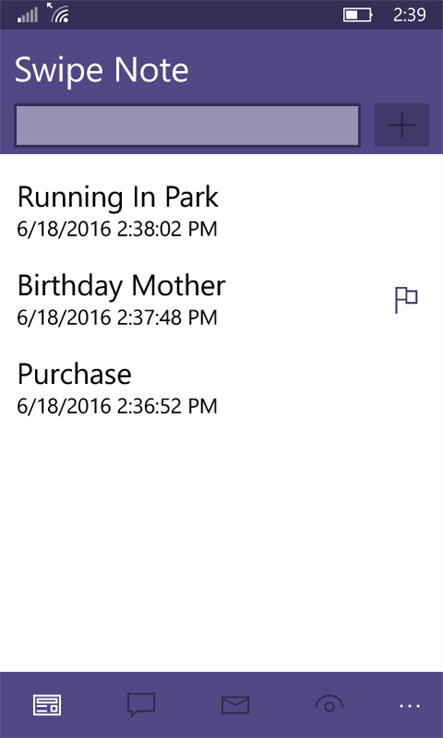This screenshot has width=443, height=738.
Task: Tap the envelope mail icon
Action: [235, 705]
